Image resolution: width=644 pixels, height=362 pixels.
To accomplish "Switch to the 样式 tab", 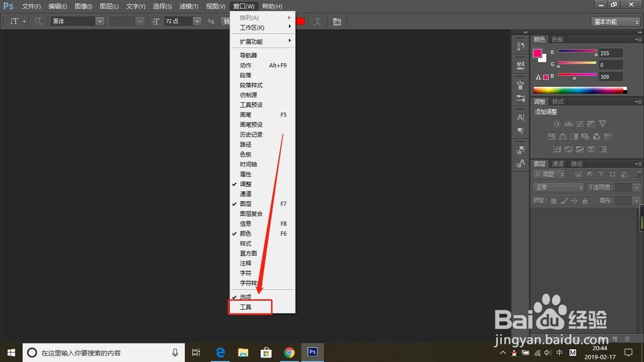I will pos(558,102).
